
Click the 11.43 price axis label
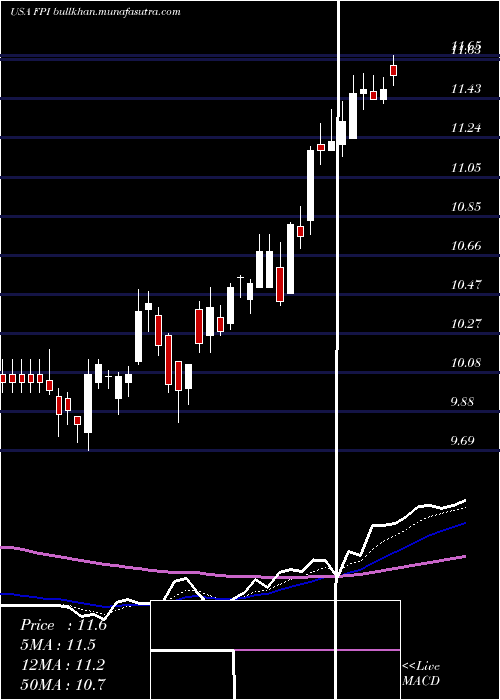466,89
